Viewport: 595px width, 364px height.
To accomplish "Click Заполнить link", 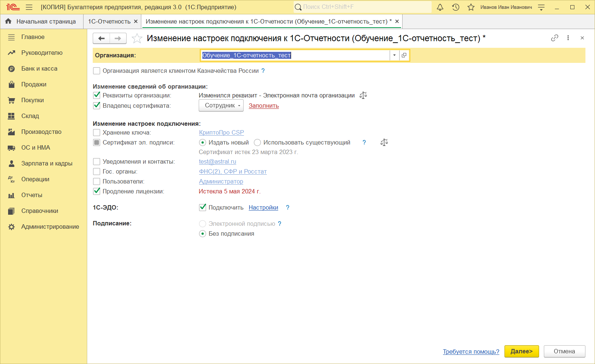I will [264, 106].
